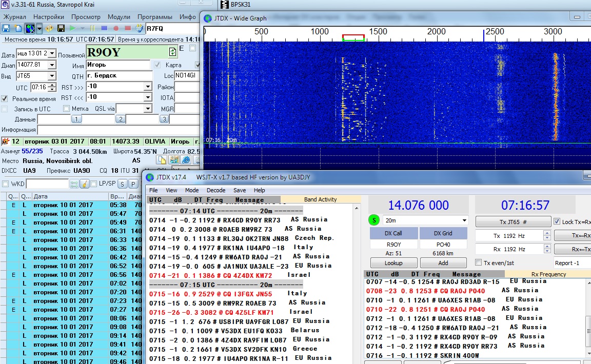Screen dimensions: 591x364
Task: Click the new blank page icon
Action: [x=18, y=28]
